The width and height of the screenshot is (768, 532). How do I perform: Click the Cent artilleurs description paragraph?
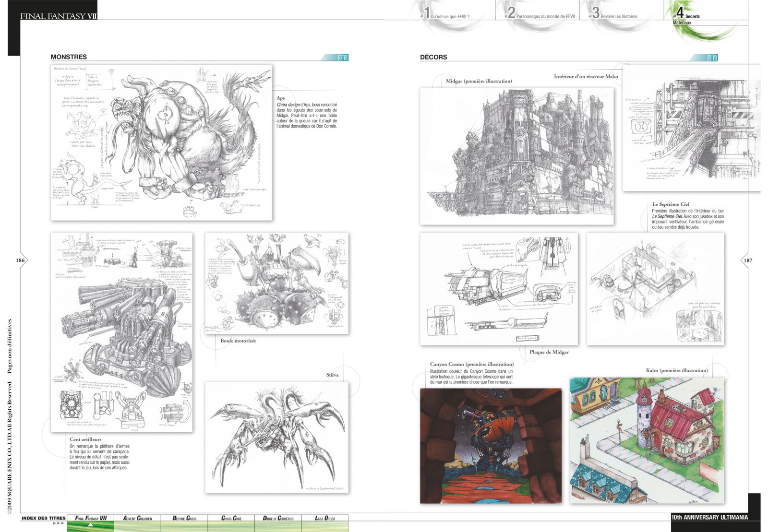[99, 457]
